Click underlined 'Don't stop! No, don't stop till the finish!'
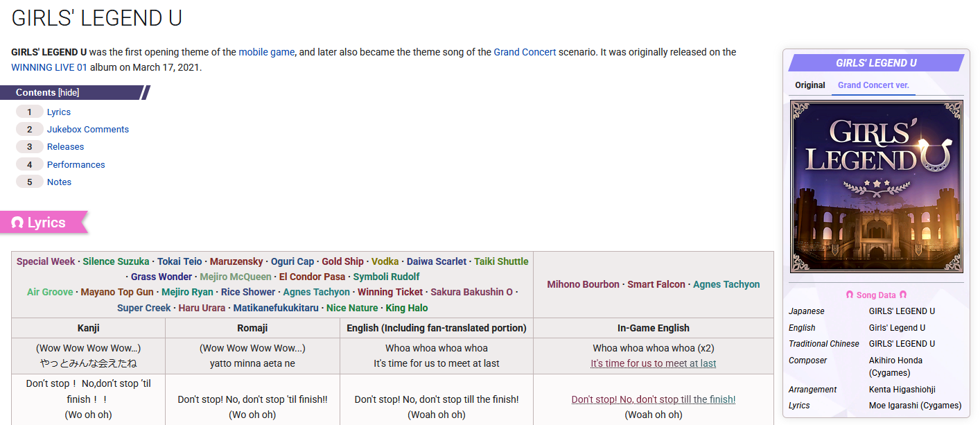Image resolution: width=980 pixels, height=425 pixels. coord(654,399)
